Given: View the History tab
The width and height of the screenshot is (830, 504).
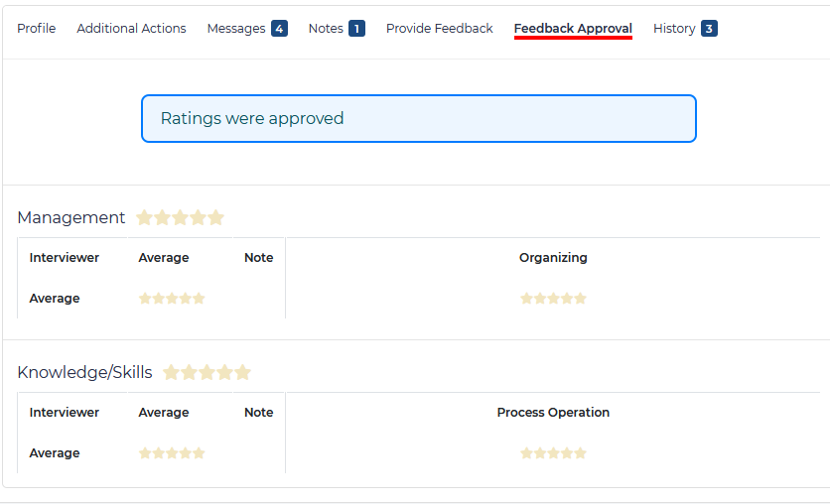Looking at the screenshot, I should click(x=674, y=29).
